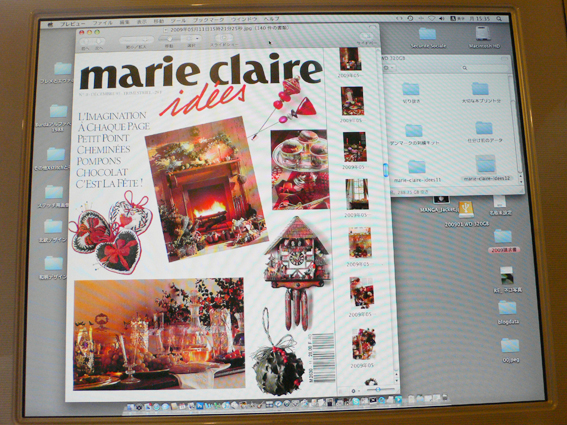
Task: Select the first thumbnail in the sidebar
Action: coord(350,59)
